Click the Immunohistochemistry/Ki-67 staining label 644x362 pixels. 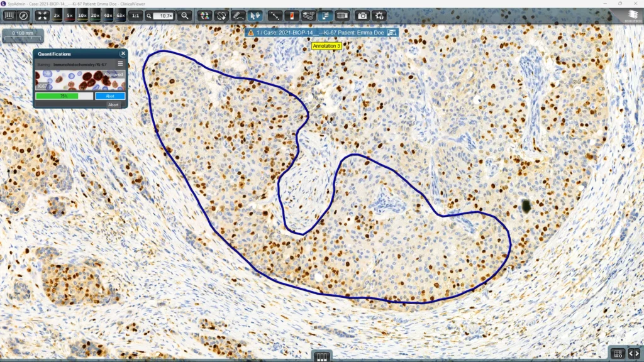tap(80, 65)
